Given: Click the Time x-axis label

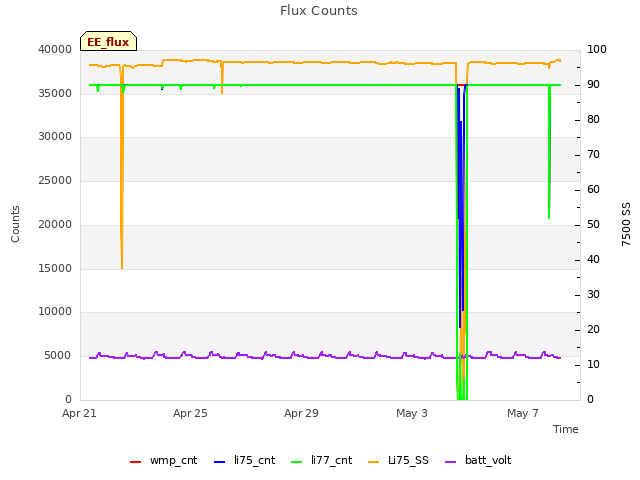Looking at the screenshot, I should (566, 429).
